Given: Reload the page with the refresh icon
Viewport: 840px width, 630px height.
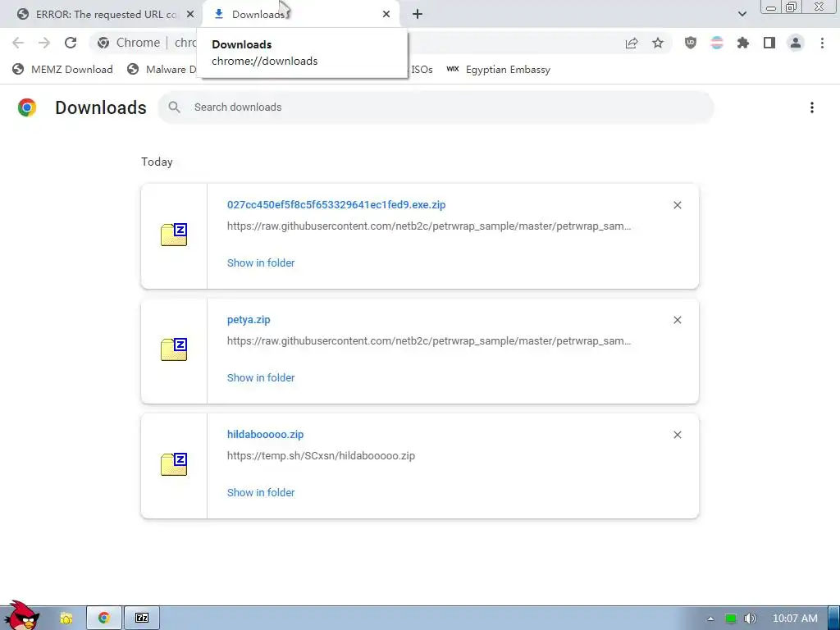Looking at the screenshot, I should pyautogui.click(x=71, y=43).
